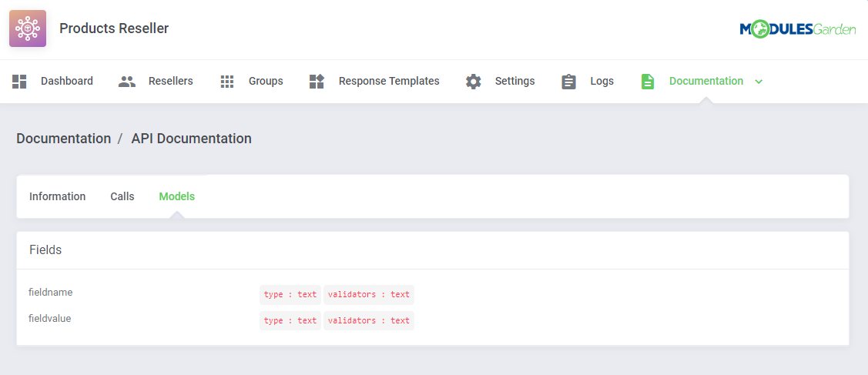The image size is (868, 375).
Task: Select the Models tab
Action: click(x=176, y=196)
